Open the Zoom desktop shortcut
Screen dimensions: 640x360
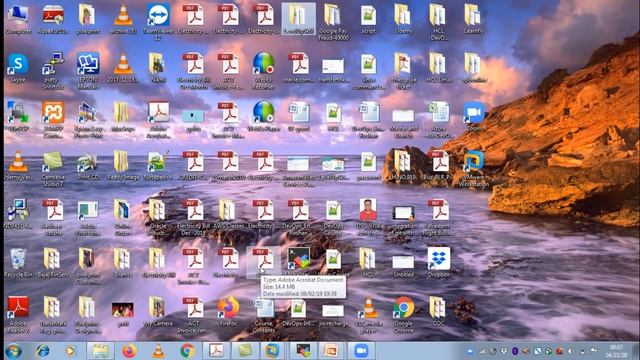(473, 116)
